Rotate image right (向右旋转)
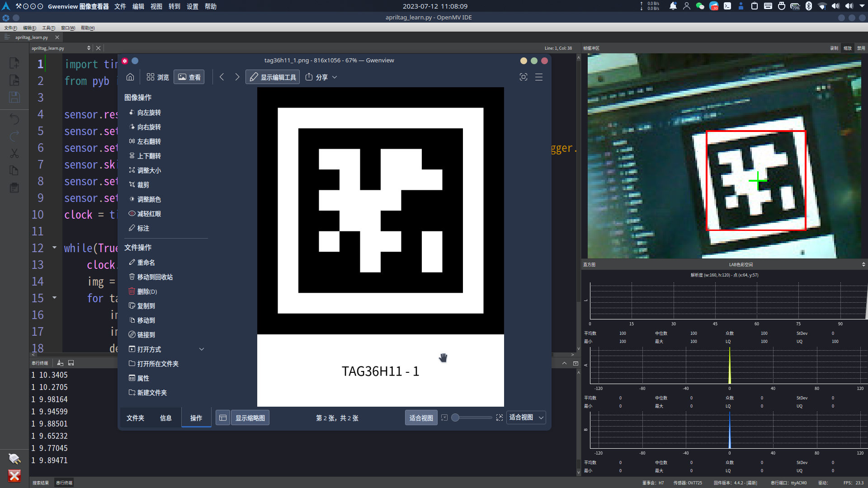Viewport: 868px width, 488px height. [145, 127]
